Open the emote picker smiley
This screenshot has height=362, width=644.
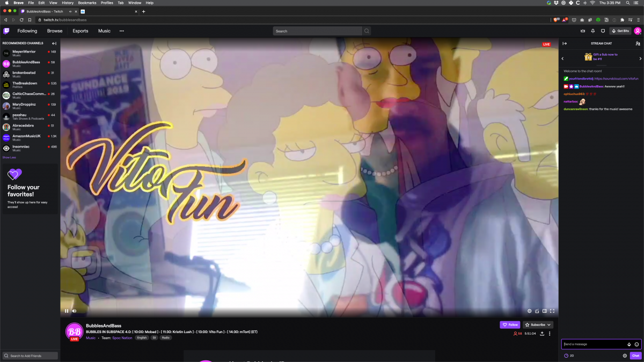click(636, 344)
